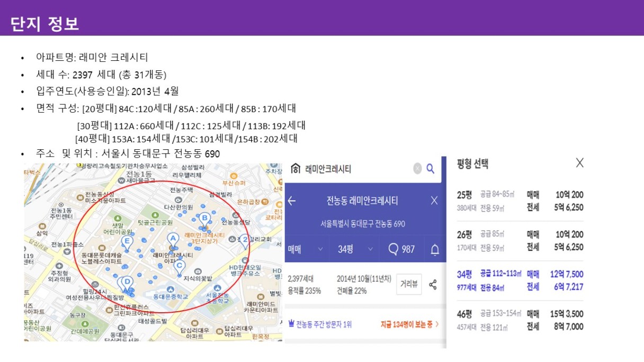Open the 거리뷰 street view button

[409, 284]
